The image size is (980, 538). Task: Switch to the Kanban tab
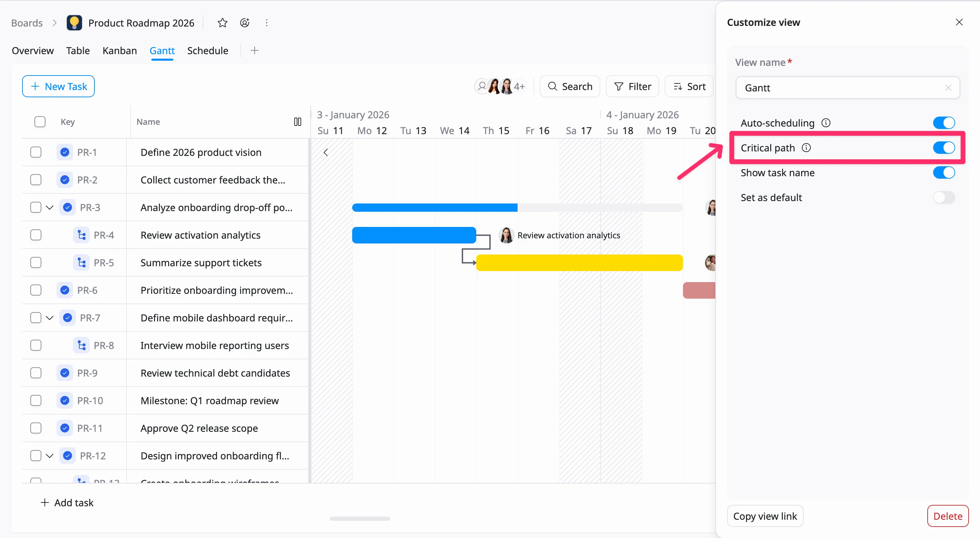click(x=120, y=51)
